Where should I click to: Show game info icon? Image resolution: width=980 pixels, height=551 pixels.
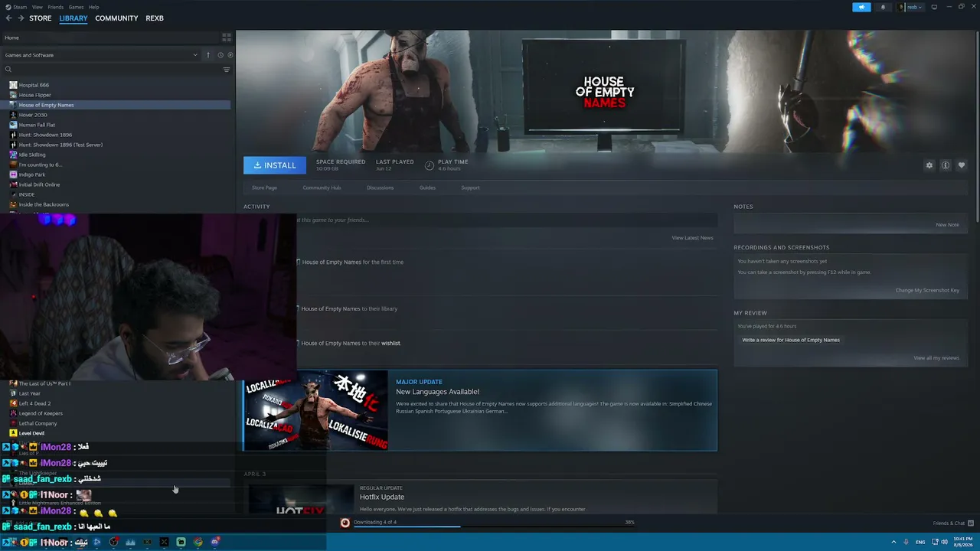click(x=946, y=165)
